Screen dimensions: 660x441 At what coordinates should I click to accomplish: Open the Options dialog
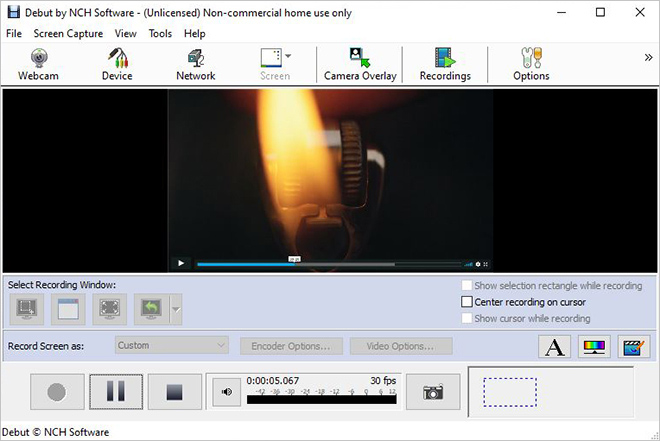click(531, 64)
